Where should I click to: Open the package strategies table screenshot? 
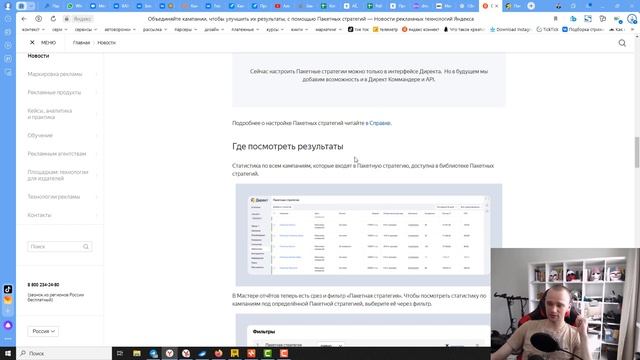[369, 235]
